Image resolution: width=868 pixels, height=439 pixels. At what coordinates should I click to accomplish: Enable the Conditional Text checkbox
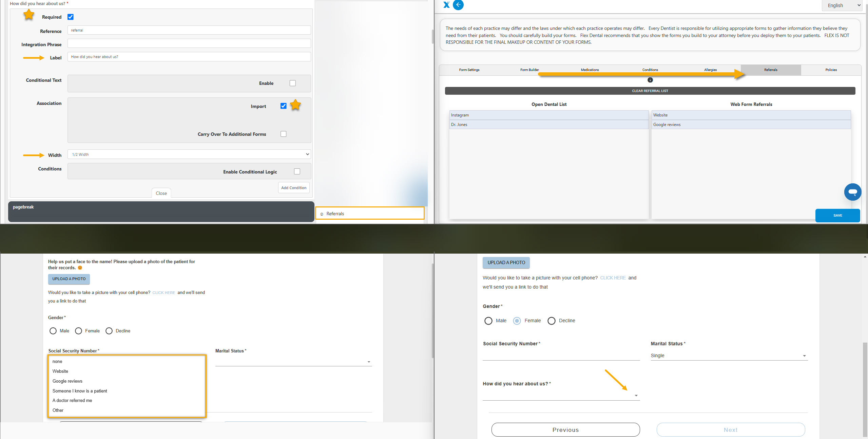293,83
